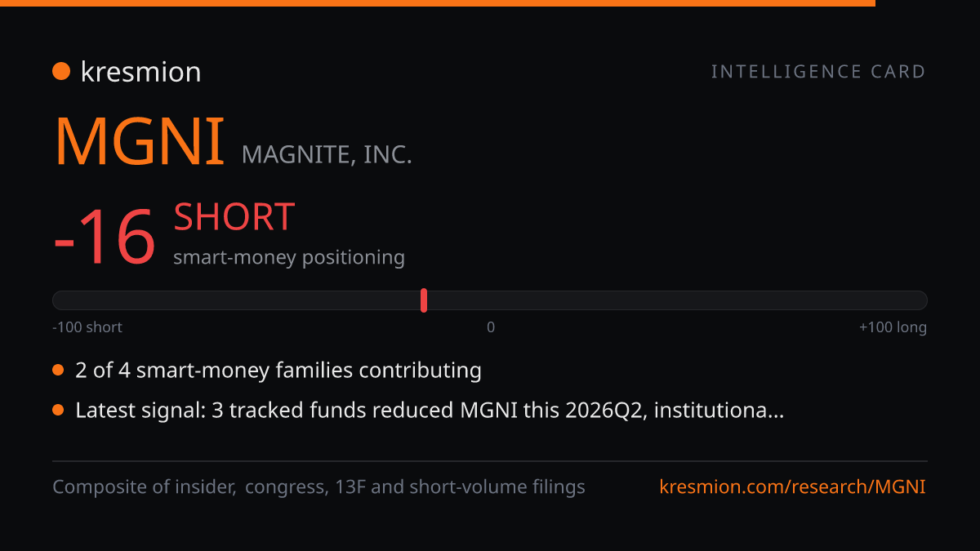Click the +100 long scale label
This screenshot has height=551, width=980.
(893, 327)
